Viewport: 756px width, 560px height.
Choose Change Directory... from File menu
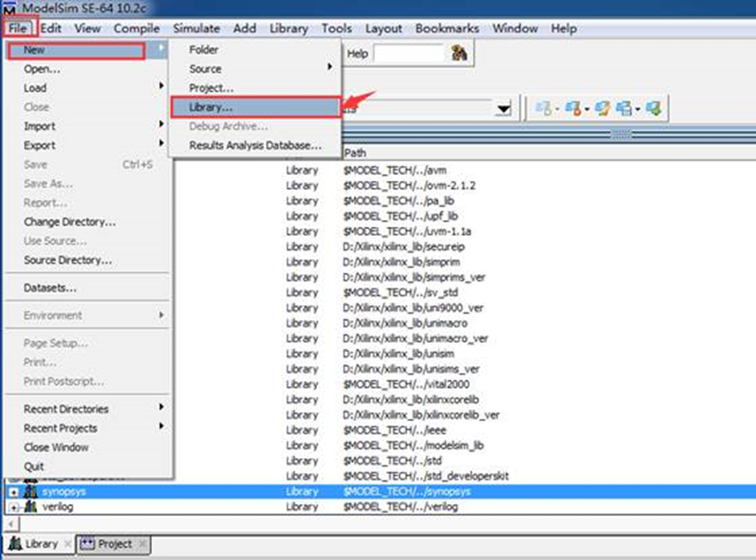click(x=87, y=222)
